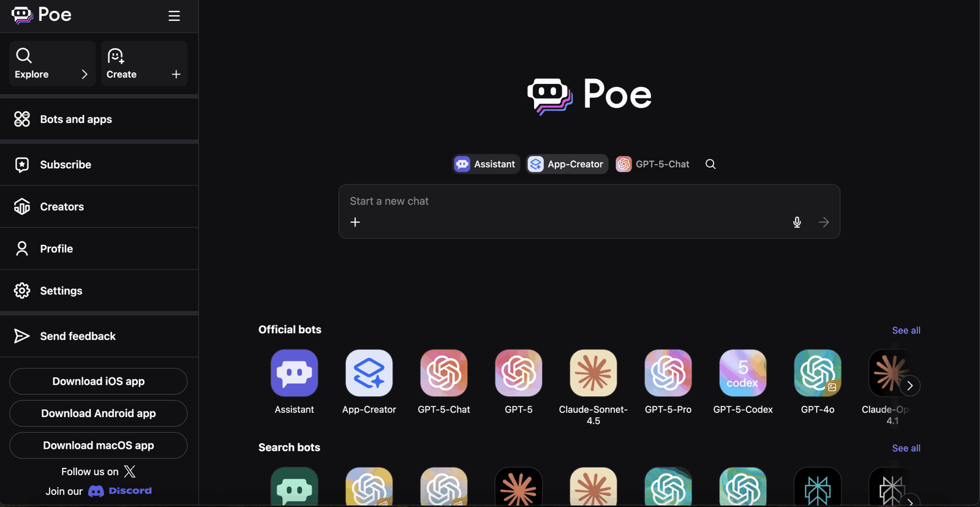Click the Start a new chat field

[589, 201]
